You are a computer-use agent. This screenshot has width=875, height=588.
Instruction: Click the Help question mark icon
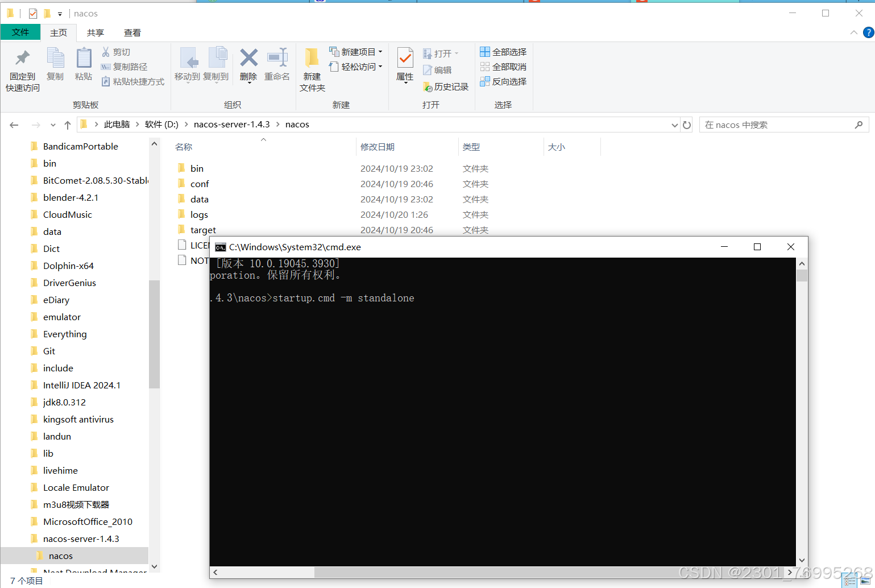[x=868, y=32]
